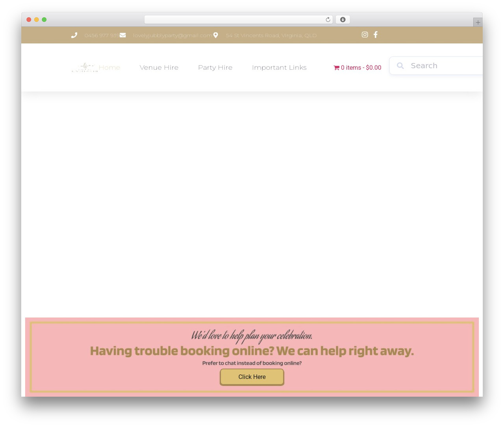Minimize the browser with the yellow button
504x427 pixels.
(37, 20)
